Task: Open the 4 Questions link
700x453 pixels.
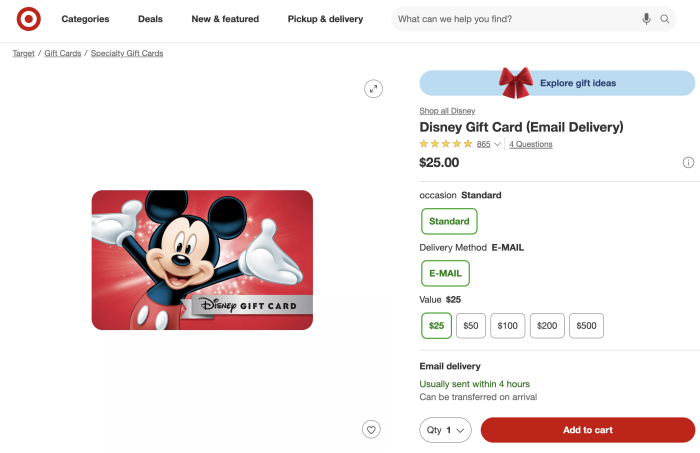Action: click(x=530, y=144)
